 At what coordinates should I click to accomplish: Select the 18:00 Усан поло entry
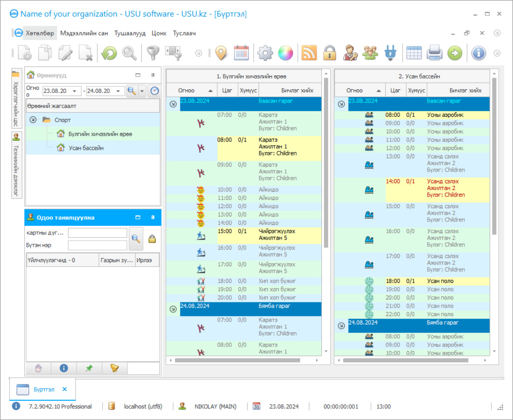click(437, 281)
